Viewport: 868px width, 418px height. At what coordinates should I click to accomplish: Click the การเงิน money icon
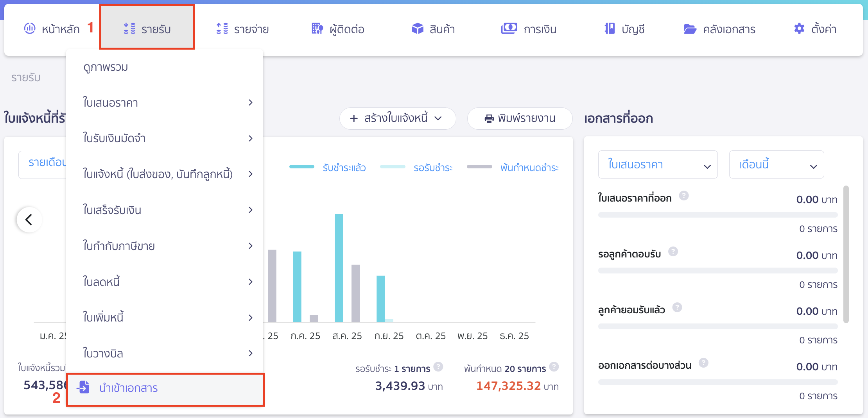pos(509,29)
